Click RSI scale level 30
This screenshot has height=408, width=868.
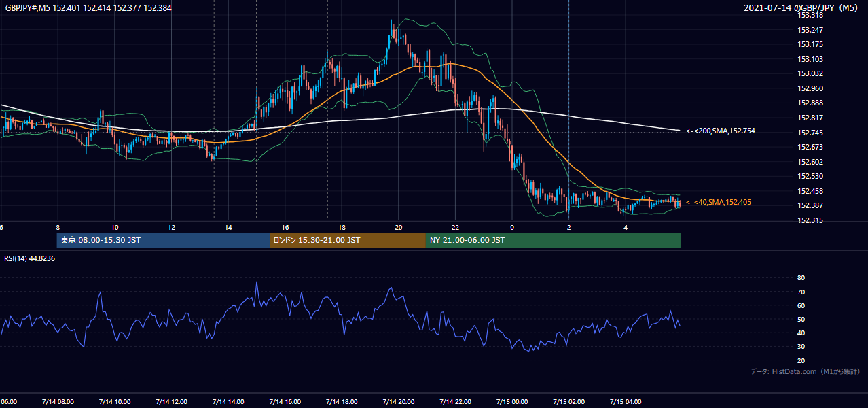coord(801,347)
